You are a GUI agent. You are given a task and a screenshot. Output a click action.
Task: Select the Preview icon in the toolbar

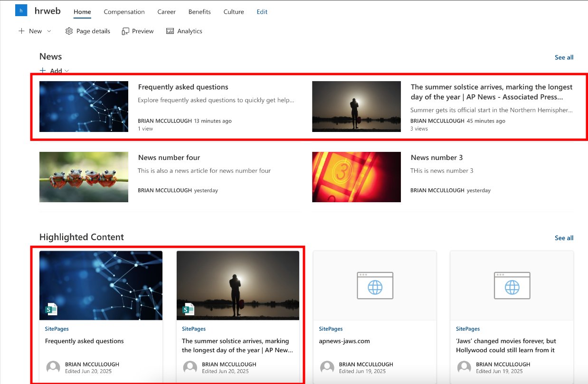point(126,31)
